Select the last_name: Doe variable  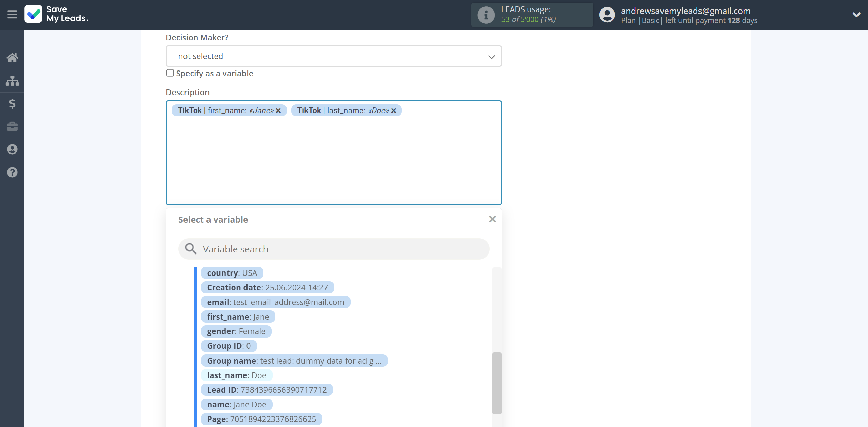pos(237,375)
